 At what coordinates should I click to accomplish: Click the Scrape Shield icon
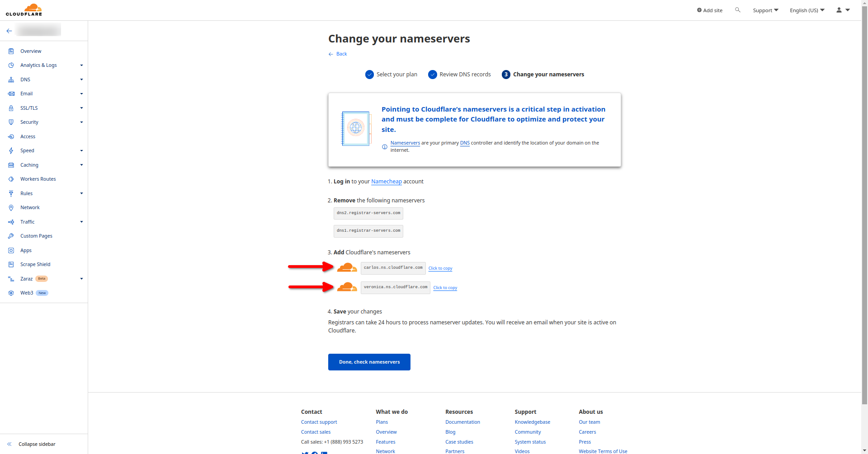pos(11,264)
